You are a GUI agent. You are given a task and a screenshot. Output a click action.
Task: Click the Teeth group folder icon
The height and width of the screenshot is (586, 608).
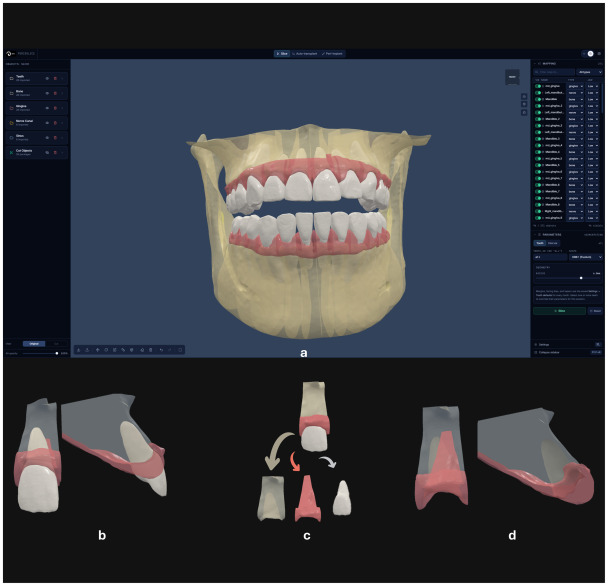[x=11, y=78]
